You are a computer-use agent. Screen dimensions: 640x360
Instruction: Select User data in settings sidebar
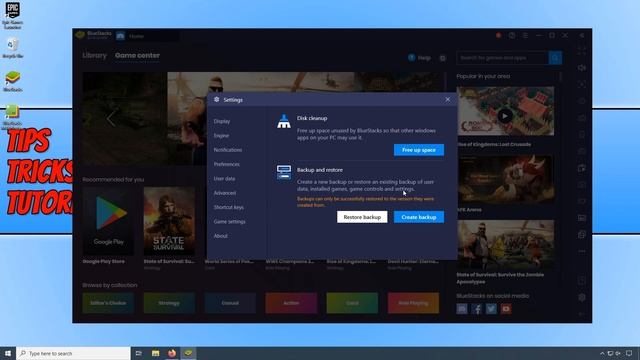click(224, 178)
